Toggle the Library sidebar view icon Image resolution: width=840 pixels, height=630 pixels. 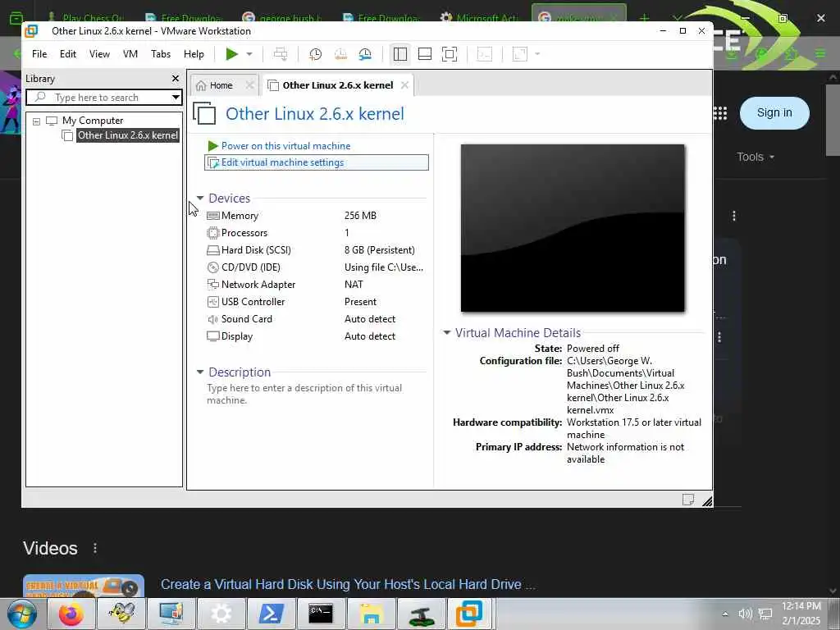[400, 54]
